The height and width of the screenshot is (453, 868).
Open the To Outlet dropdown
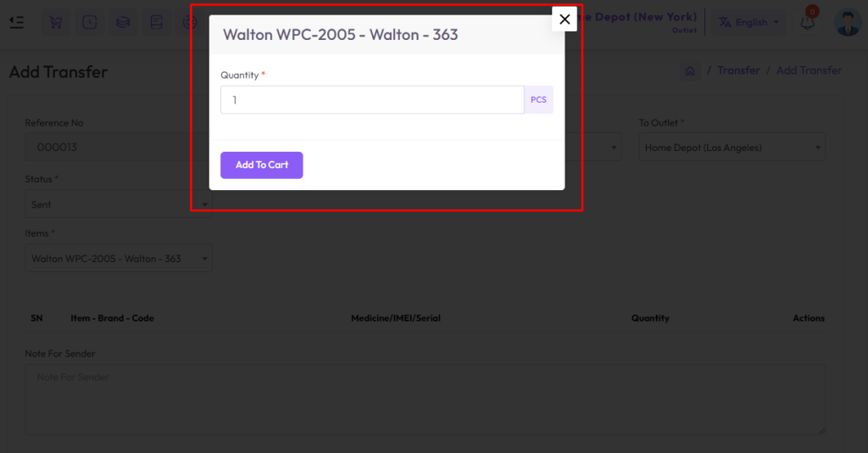[732, 148]
